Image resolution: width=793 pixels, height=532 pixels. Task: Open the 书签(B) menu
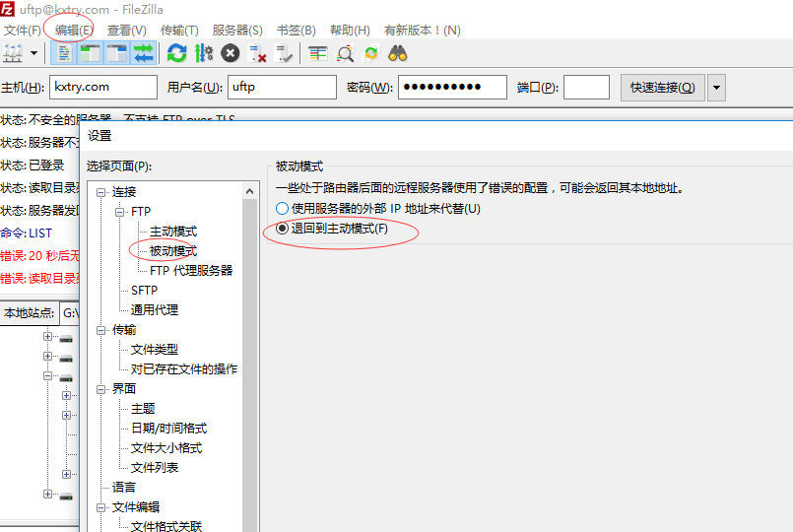click(296, 31)
